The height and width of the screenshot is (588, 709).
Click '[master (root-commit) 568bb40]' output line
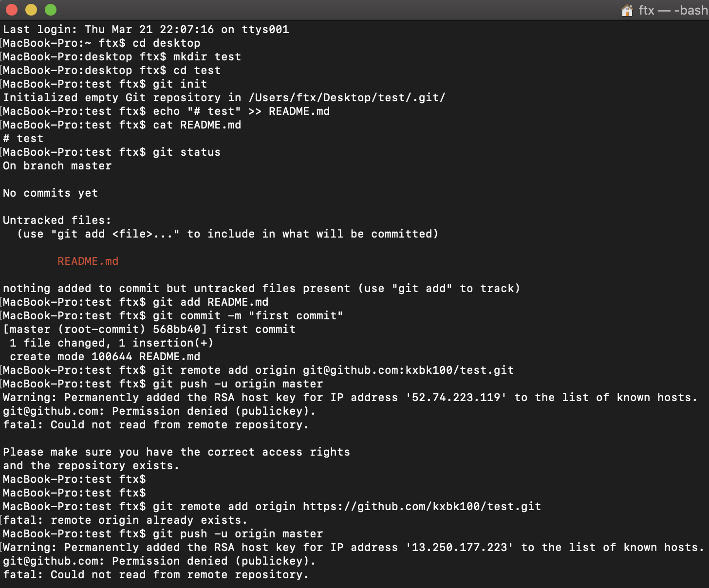coord(149,330)
